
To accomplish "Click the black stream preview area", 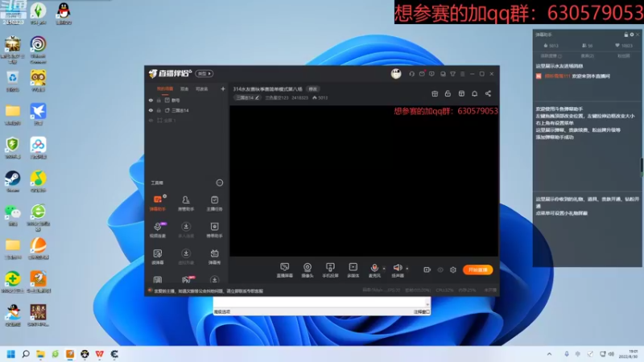I will coord(364,180).
